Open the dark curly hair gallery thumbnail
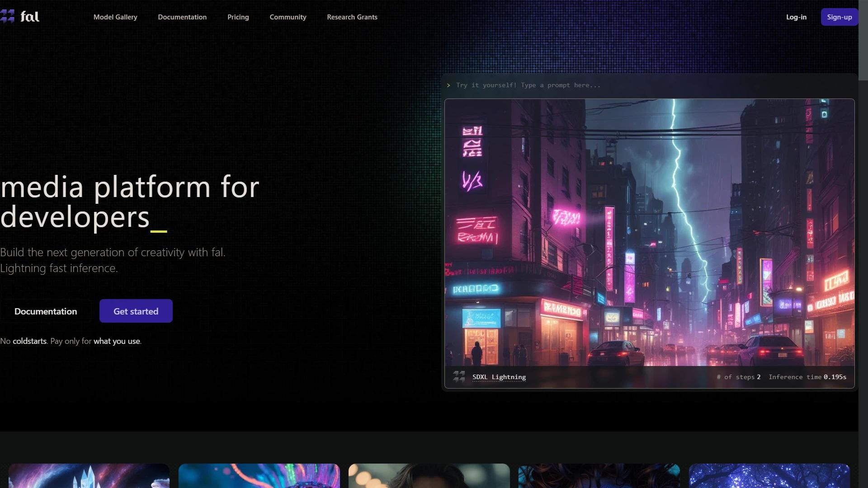 pos(599,476)
